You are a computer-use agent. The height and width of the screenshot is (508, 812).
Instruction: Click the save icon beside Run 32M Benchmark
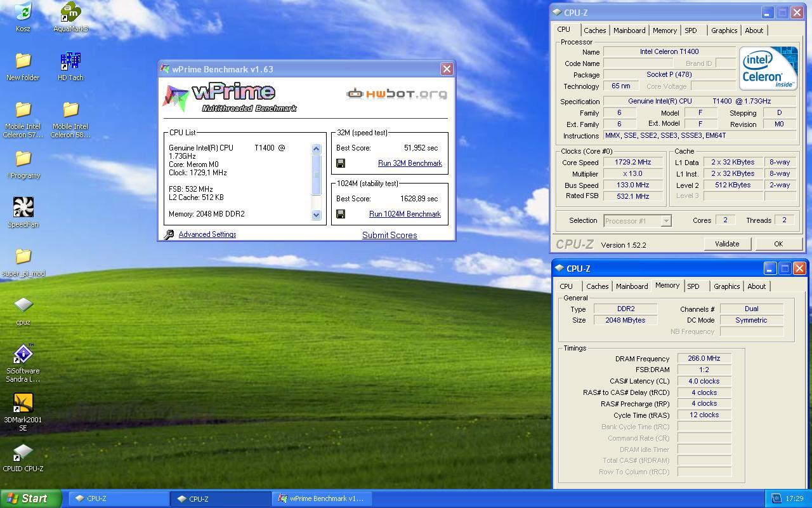point(341,163)
